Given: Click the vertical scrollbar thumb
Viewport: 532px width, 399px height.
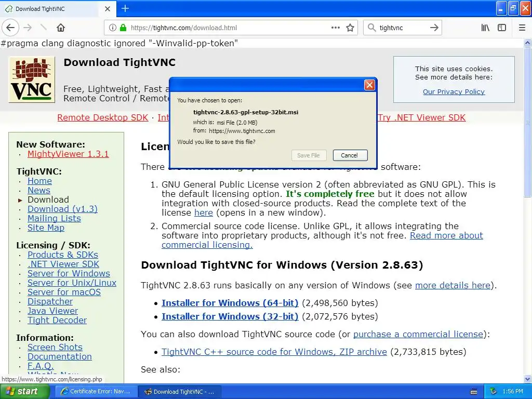Looking at the screenshot, I should 528,122.
